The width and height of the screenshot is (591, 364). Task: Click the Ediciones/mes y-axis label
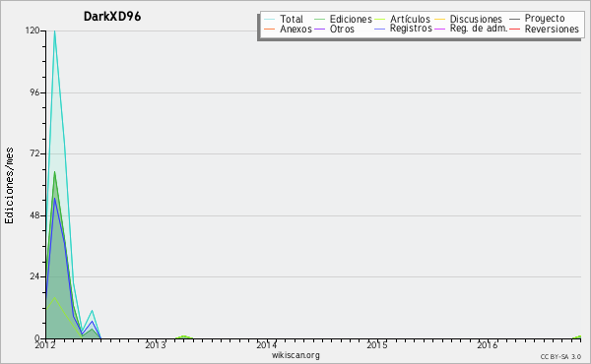9,186
